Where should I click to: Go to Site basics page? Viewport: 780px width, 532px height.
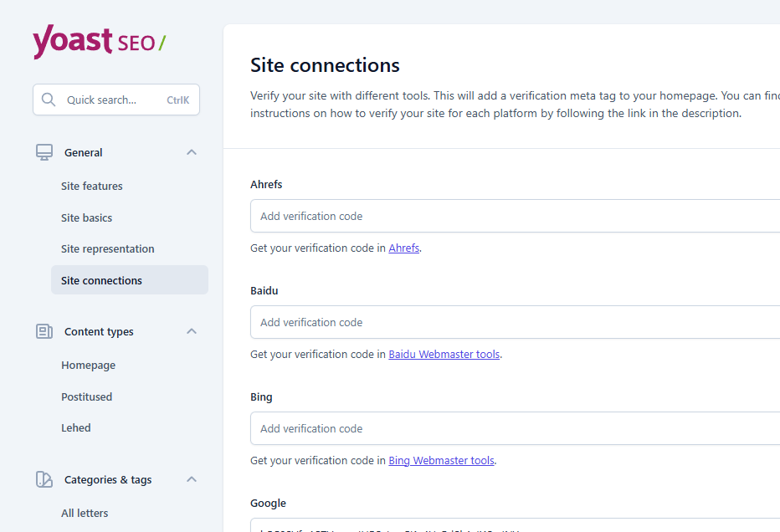click(86, 217)
